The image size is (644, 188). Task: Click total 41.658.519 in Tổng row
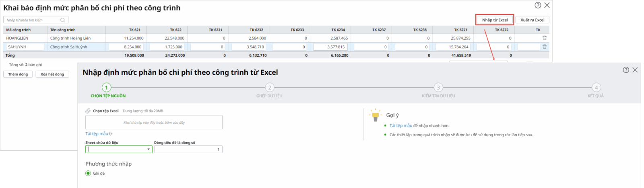(x=461, y=55)
